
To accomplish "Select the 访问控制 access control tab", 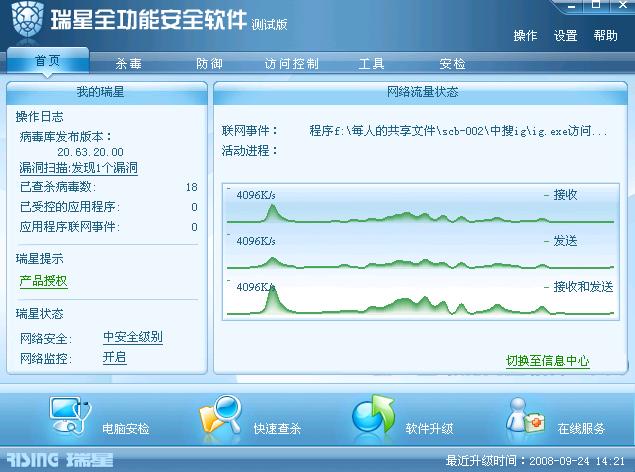I will click(292, 64).
